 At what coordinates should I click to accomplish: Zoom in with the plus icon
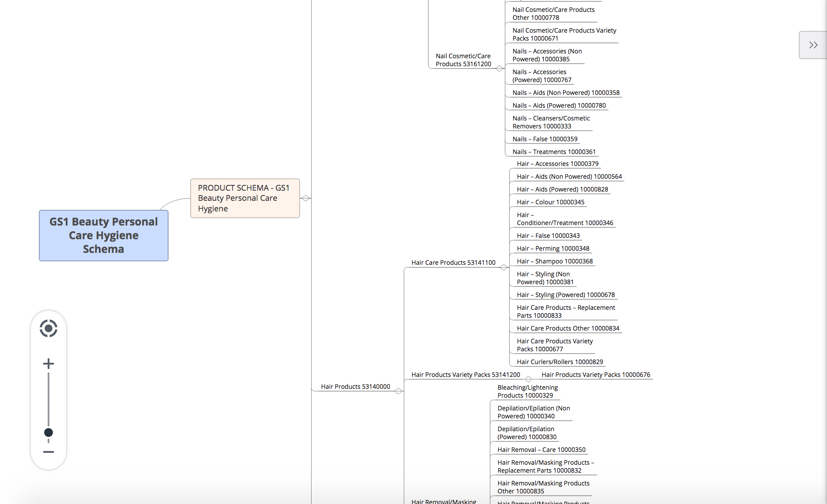click(49, 364)
